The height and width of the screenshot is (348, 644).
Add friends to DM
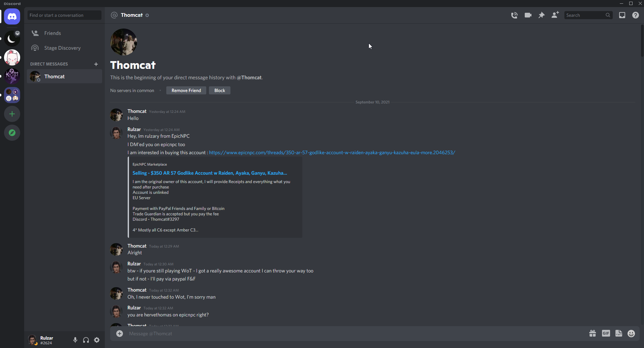click(555, 15)
